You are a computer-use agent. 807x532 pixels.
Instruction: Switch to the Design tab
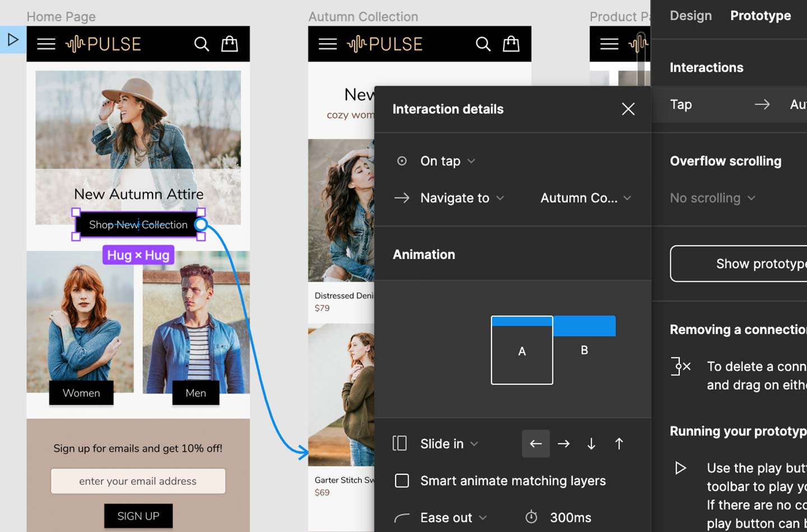pos(690,16)
